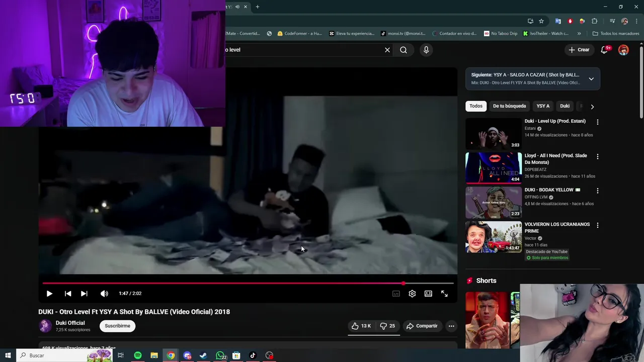
Task: Open the Duki - Level Up thumbnail
Action: click(494, 133)
